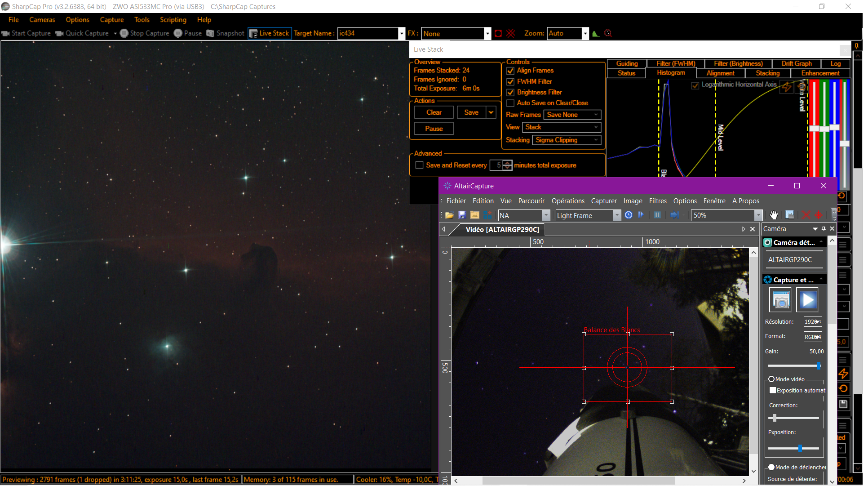
Task: Open the Filtres menu in AltairCapture
Action: click(658, 201)
